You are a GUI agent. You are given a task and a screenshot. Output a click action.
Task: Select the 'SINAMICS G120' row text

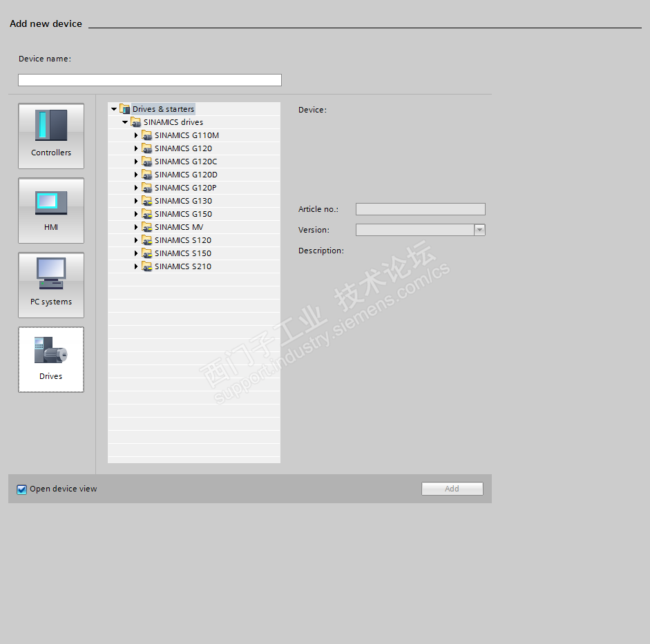point(183,148)
